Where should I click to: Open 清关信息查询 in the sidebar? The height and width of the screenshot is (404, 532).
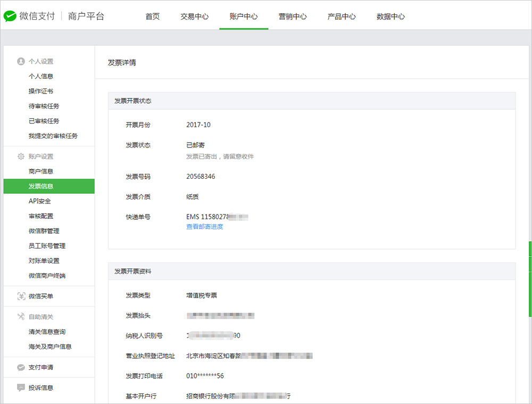pyautogui.click(x=47, y=332)
